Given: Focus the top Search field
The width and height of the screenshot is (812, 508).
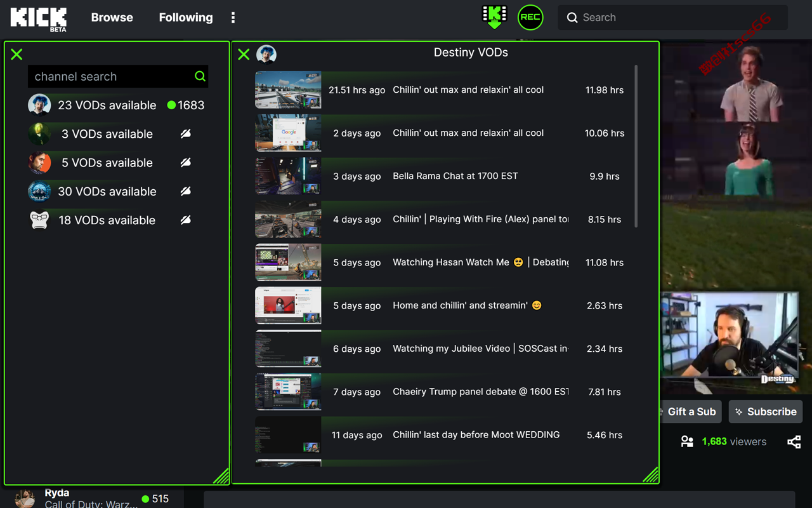Looking at the screenshot, I should tap(672, 18).
